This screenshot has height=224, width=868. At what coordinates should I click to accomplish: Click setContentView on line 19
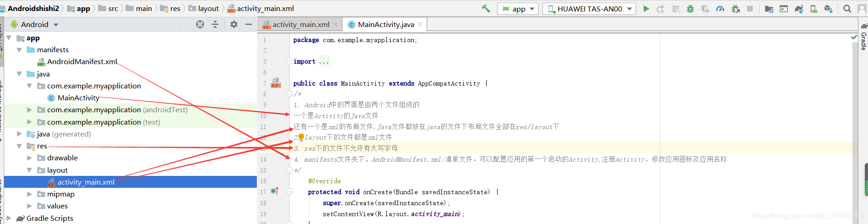pos(348,214)
